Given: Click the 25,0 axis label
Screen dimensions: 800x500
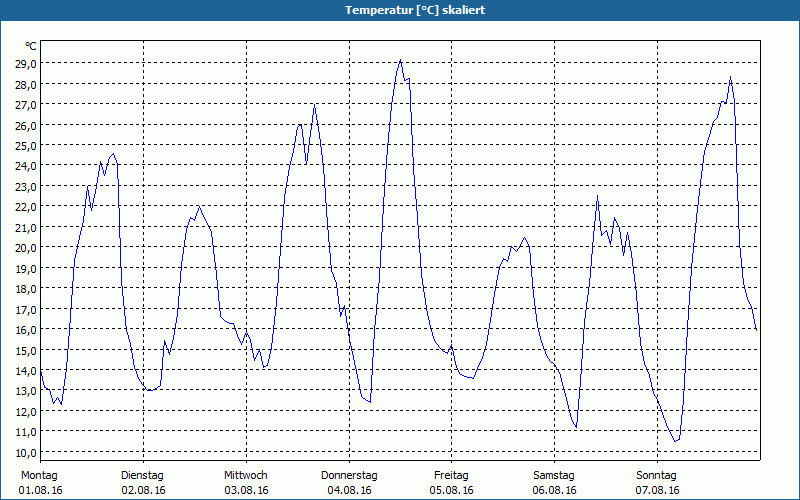Looking at the screenshot, I should pyautogui.click(x=26, y=145).
